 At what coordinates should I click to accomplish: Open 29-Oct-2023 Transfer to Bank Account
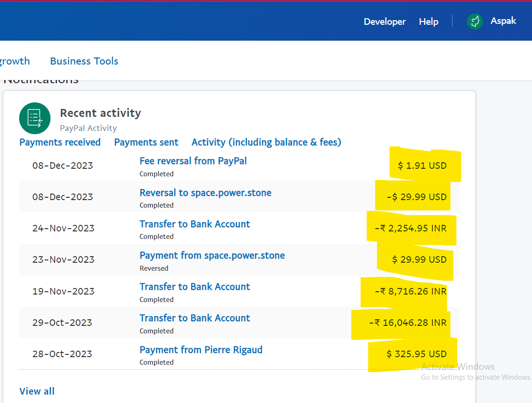point(194,318)
